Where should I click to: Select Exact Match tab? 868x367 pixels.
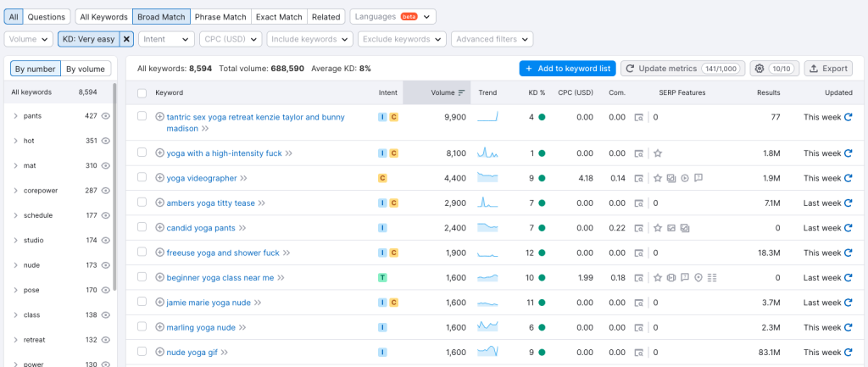coord(279,17)
